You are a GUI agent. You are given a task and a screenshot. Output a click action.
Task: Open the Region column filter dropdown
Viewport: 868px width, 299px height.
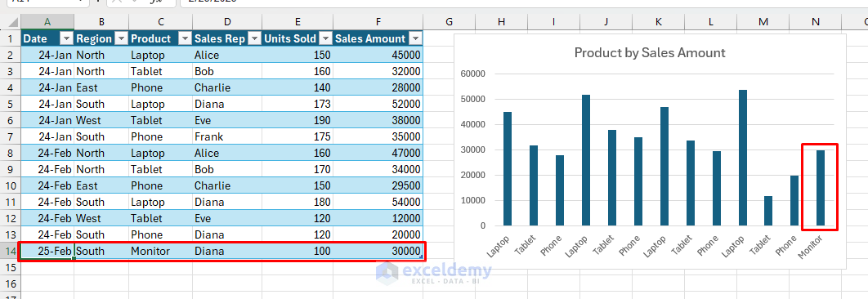click(x=121, y=38)
